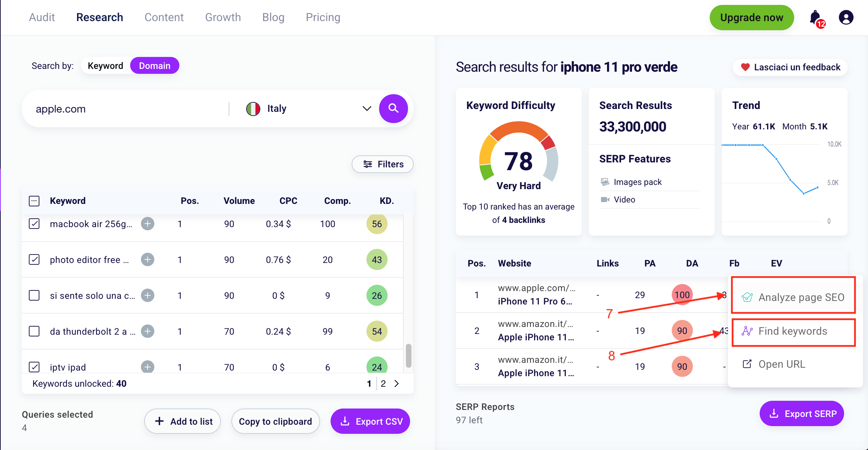Go to page 2 of keywords
This screenshot has width=868, height=450.
[x=383, y=383]
